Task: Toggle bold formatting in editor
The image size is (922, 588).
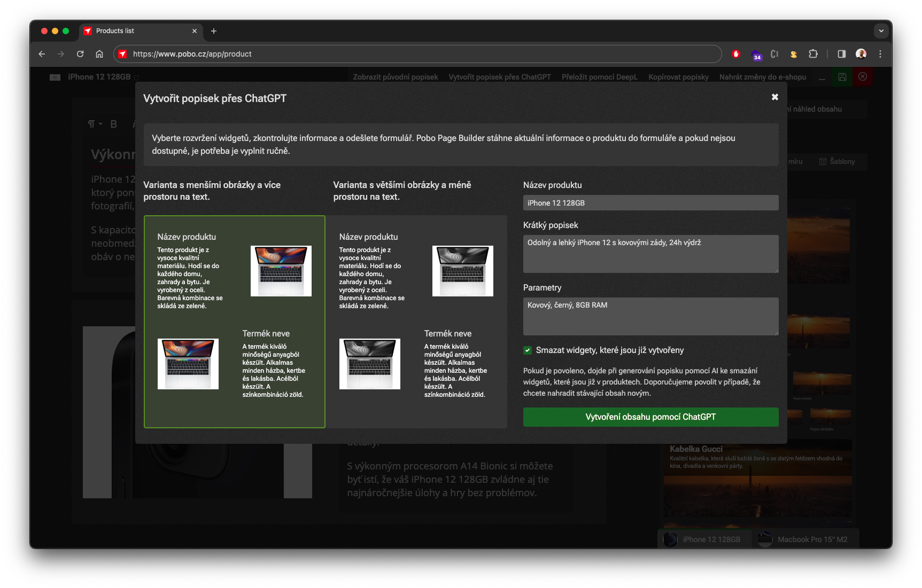Action: (x=113, y=124)
